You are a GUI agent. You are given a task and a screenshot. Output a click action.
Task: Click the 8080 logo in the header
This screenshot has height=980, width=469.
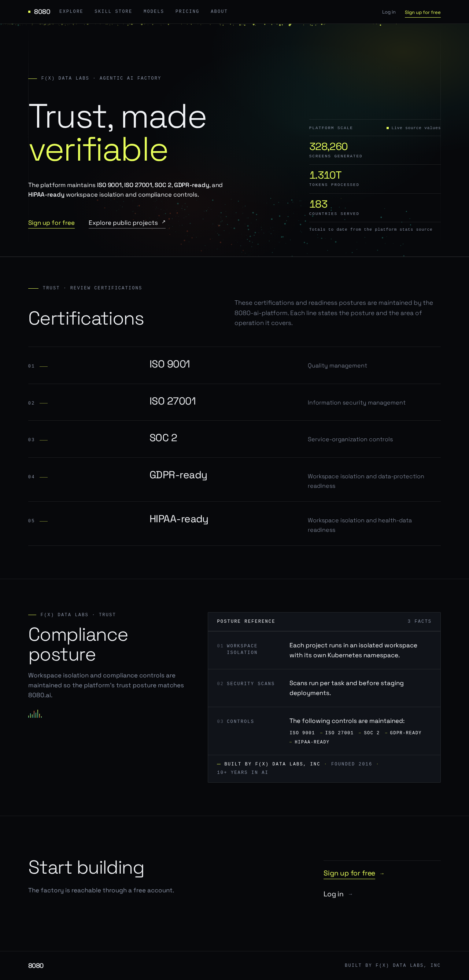tap(39, 12)
